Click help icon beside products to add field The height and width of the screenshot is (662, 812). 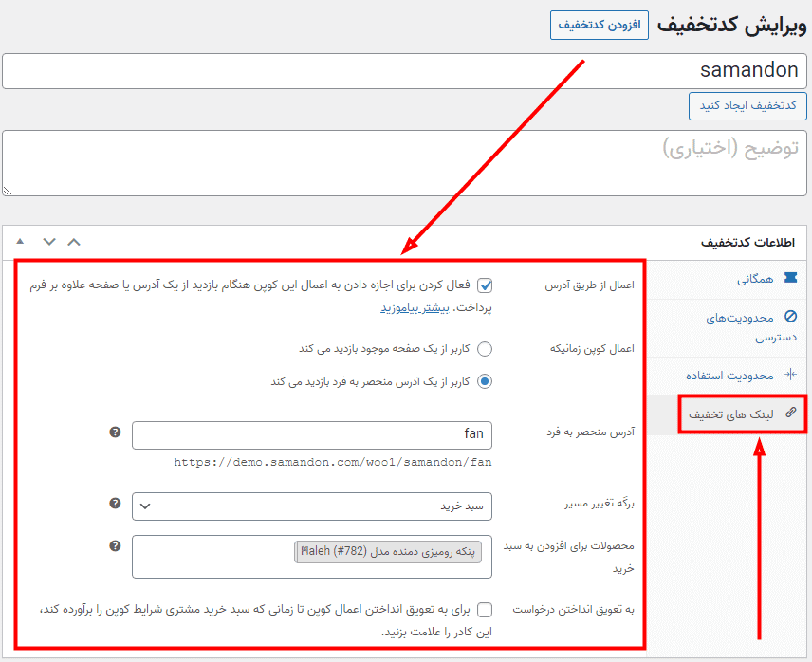coord(115,546)
